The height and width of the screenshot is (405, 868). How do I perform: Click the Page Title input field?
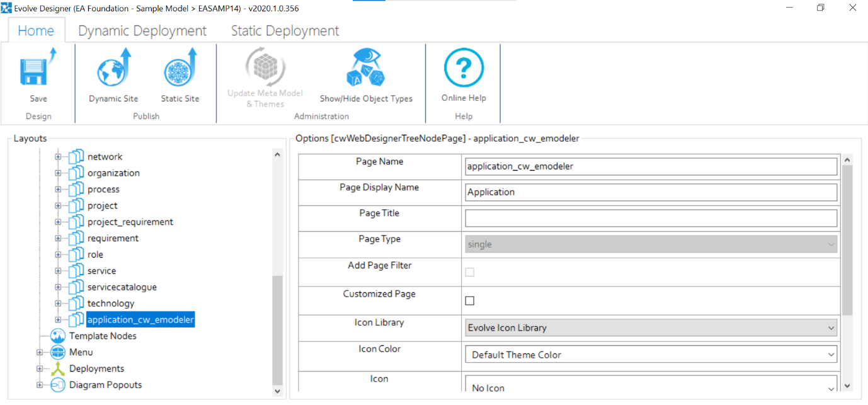point(651,218)
